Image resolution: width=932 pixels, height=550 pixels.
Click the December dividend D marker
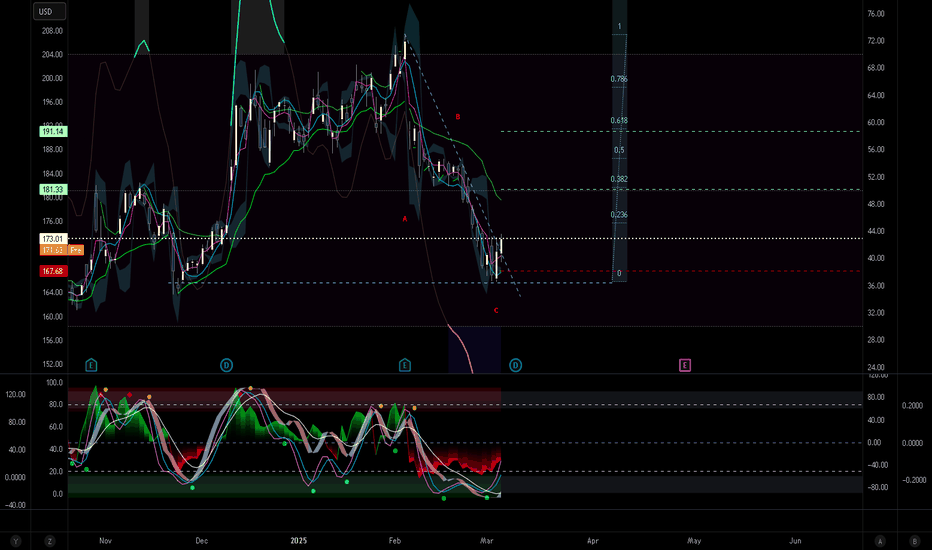[226, 365]
